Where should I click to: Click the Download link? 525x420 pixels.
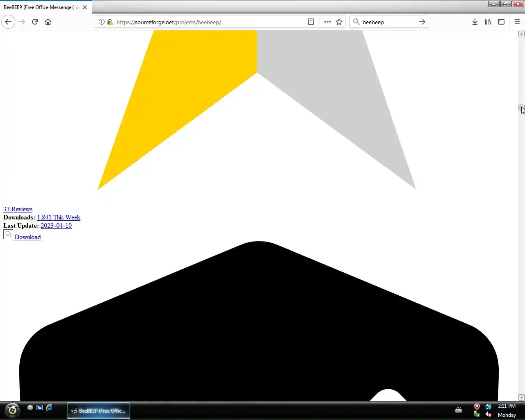[27, 237]
